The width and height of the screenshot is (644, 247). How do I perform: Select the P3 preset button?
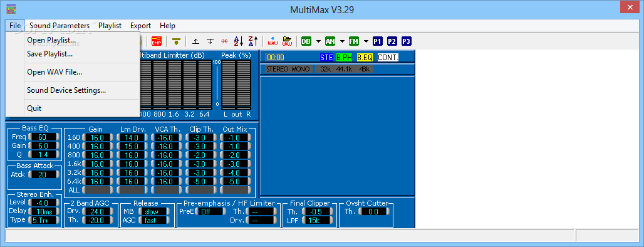coord(406,41)
